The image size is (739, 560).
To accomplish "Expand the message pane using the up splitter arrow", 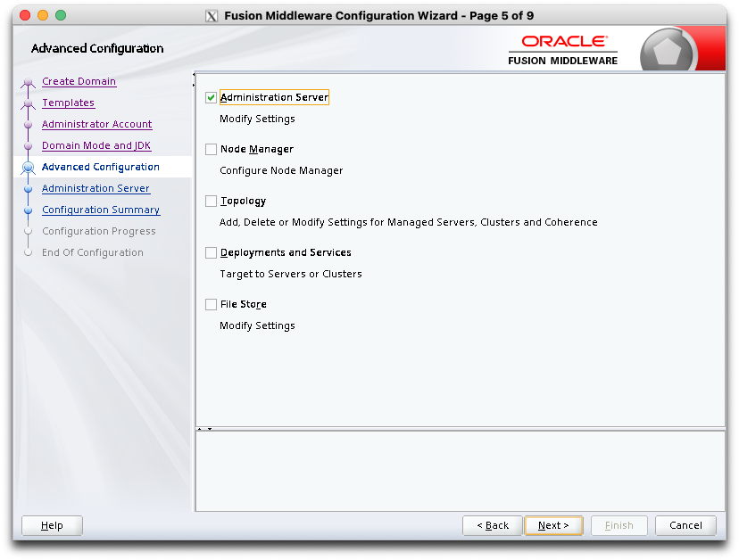I will (200, 429).
